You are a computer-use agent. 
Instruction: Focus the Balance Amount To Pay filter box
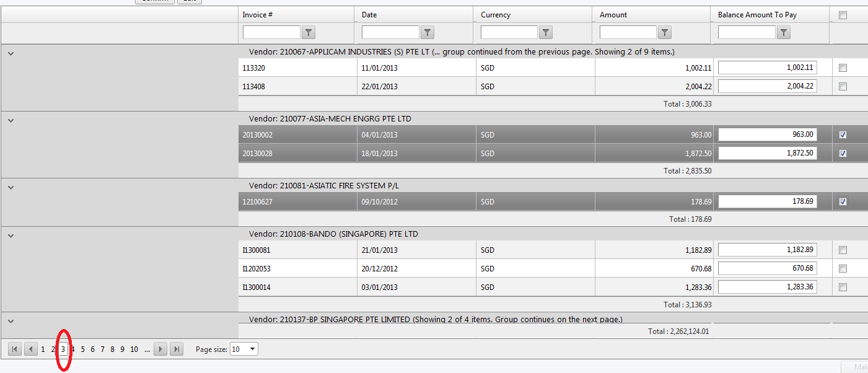(x=747, y=32)
